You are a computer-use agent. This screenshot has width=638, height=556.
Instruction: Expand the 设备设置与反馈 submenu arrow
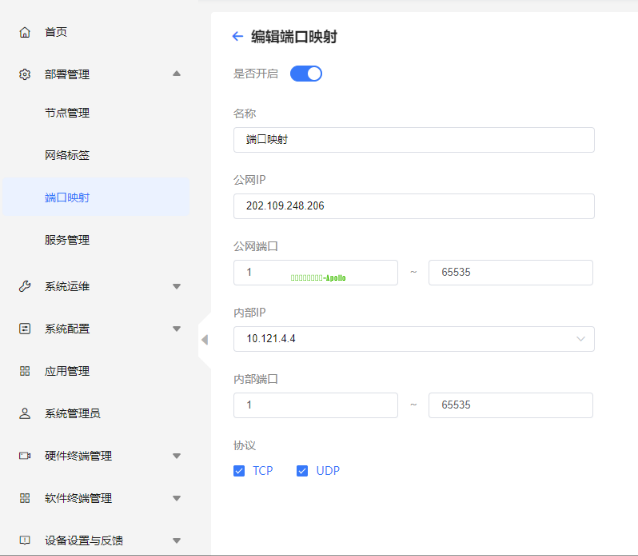(x=177, y=540)
